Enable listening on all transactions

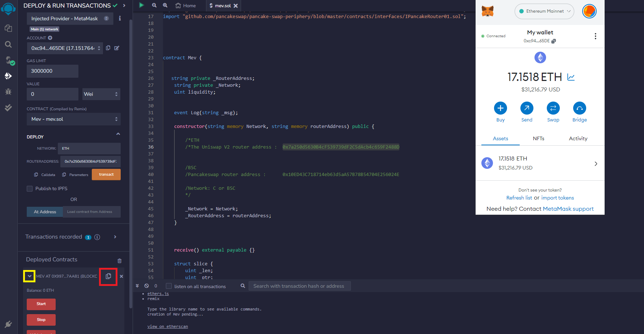pyautogui.click(x=168, y=286)
